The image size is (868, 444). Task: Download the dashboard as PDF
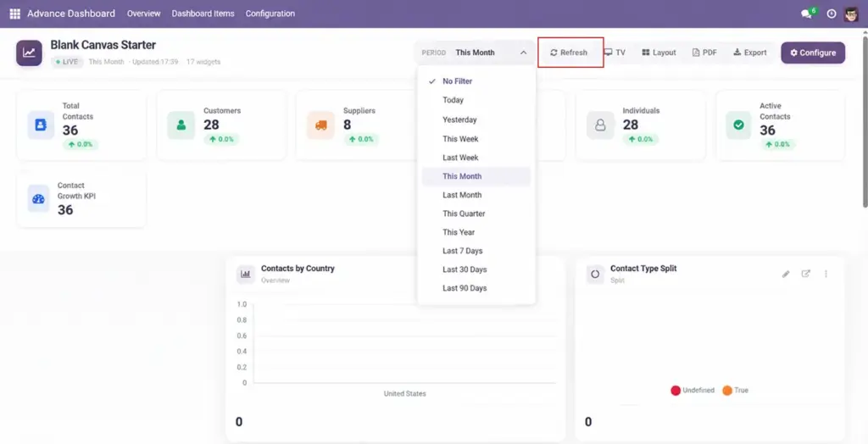click(x=704, y=53)
